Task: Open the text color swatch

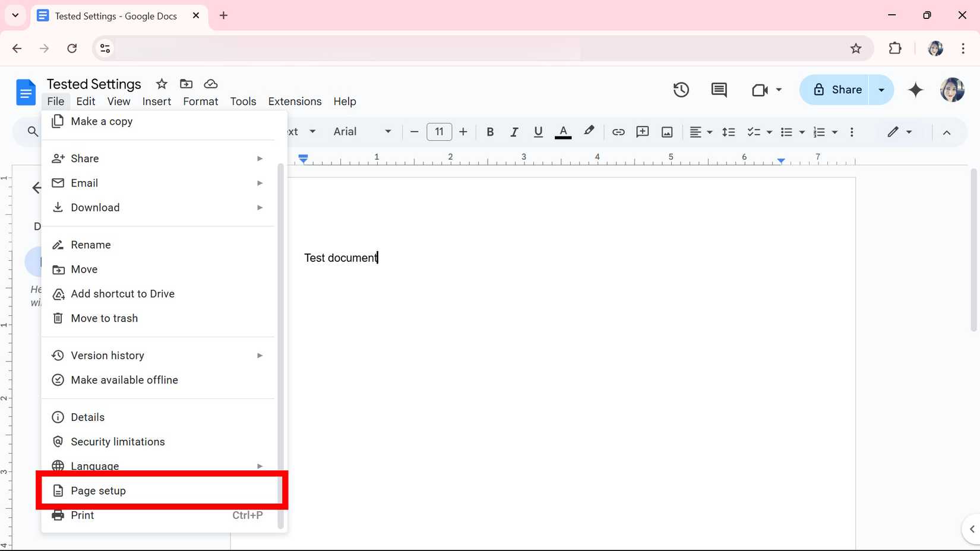Action: click(563, 132)
